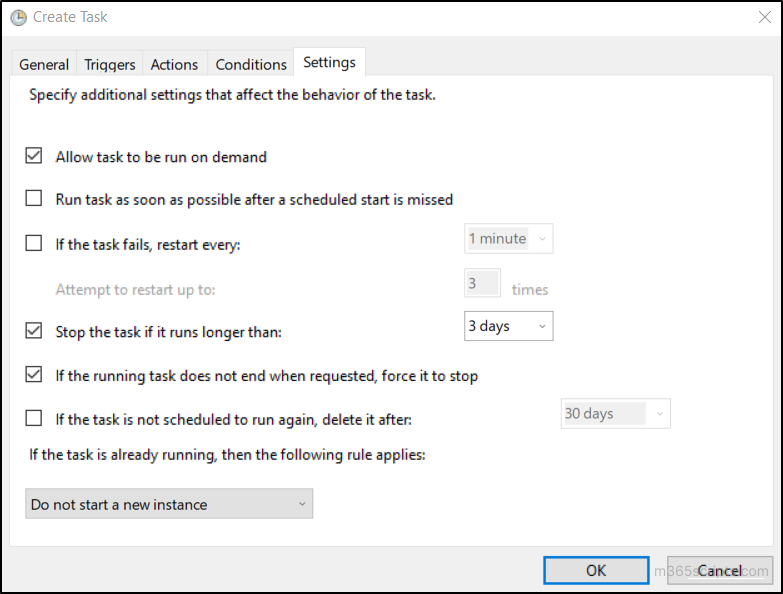Open the 30 days delete-after dropdown
The image size is (783, 594).
pos(615,414)
